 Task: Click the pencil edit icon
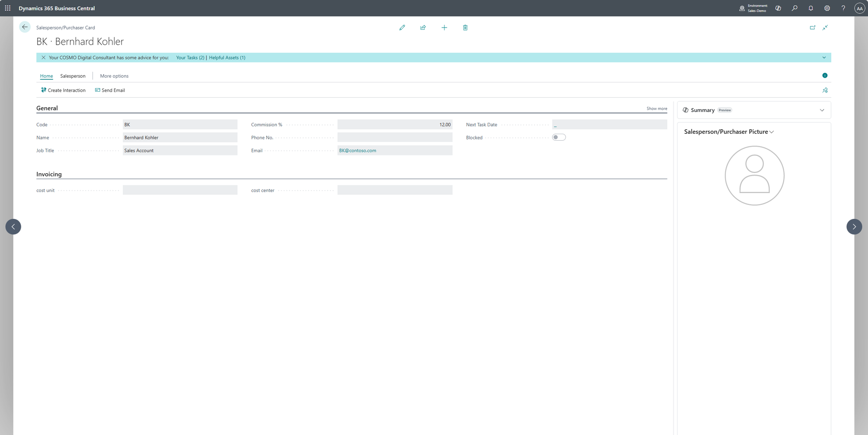402,28
